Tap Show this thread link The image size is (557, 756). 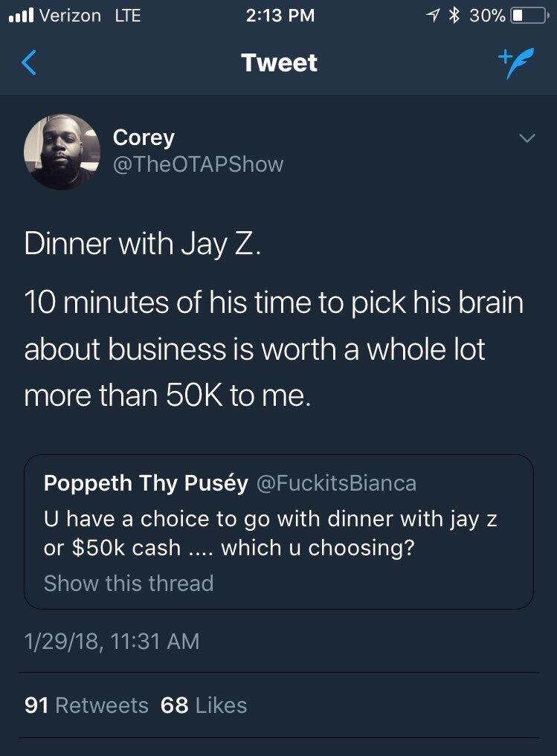(x=129, y=583)
